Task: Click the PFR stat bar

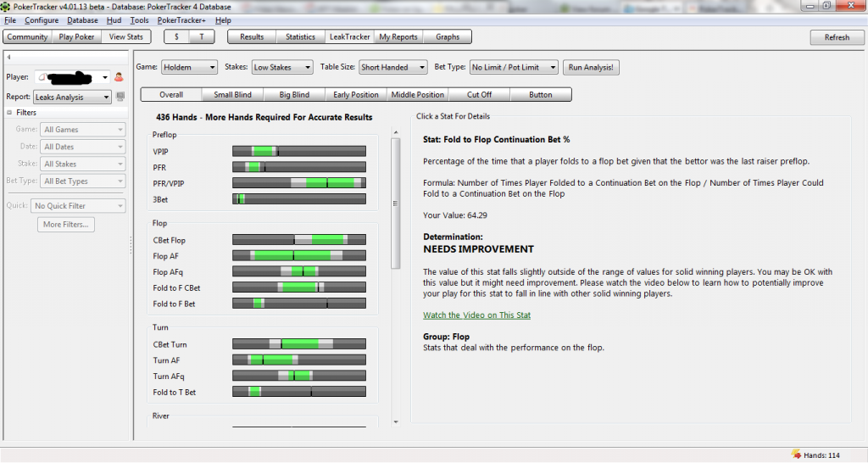Action: tap(299, 167)
